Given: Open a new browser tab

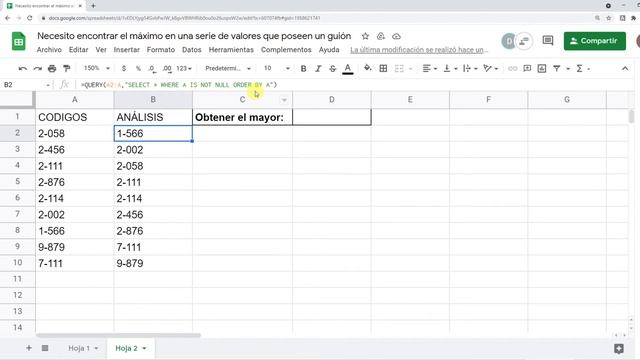Looking at the screenshot, I should click(x=93, y=6).
